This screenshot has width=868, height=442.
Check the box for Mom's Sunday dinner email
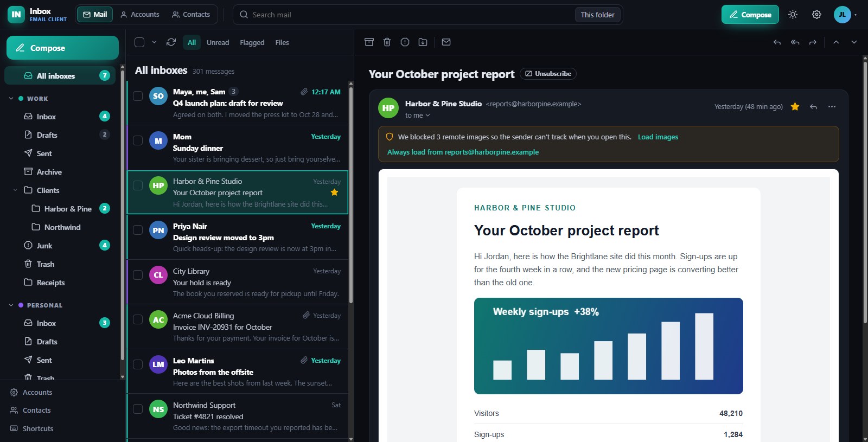(138, 141)
